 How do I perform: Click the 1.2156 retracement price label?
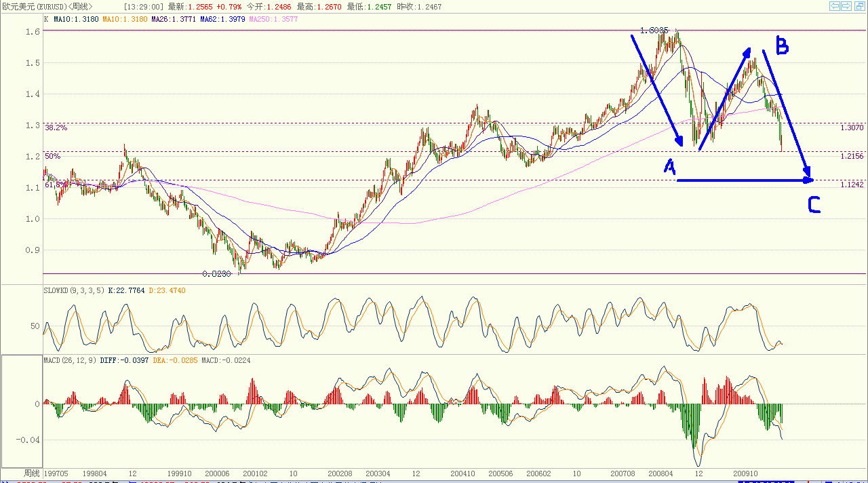[851, 156]
